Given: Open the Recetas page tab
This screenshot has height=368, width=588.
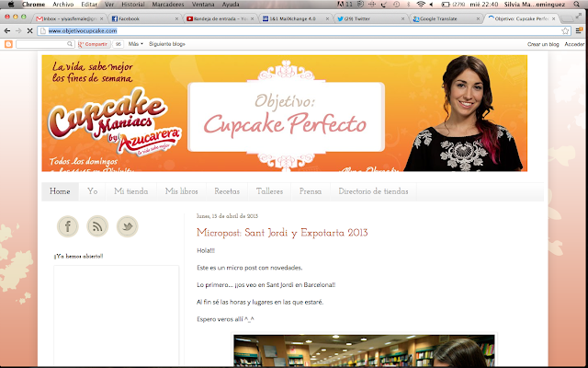Looking at the screenshot, I should [227, 191].
